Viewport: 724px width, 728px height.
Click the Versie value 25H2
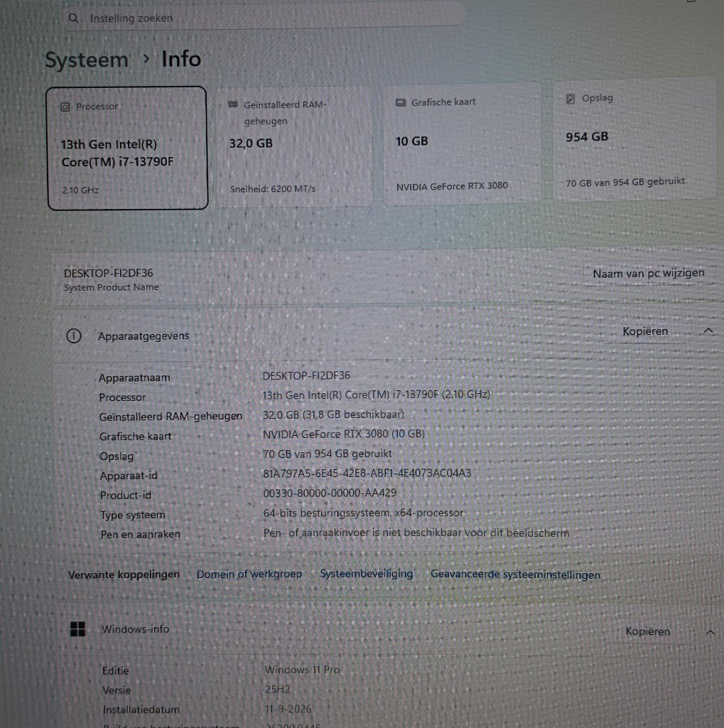[278, 690]
